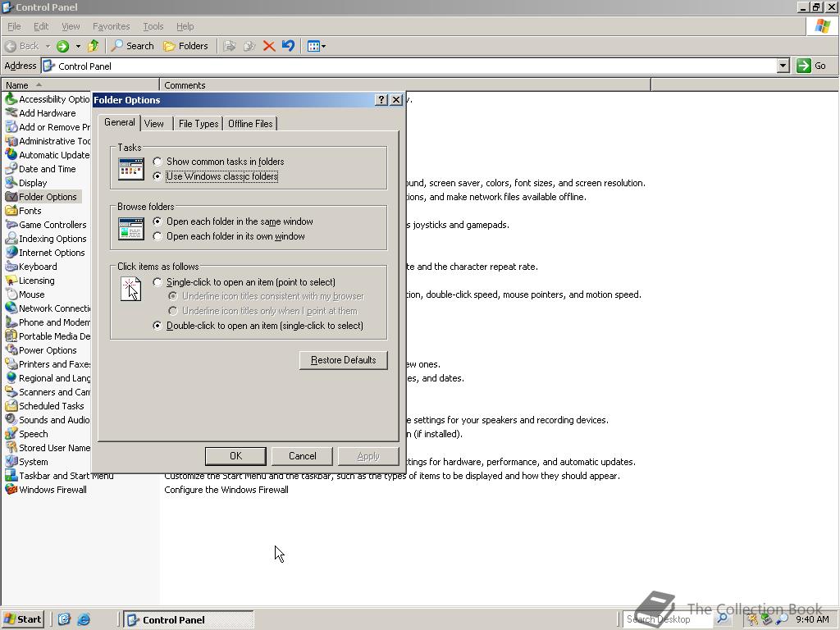Open the File menu
The width and height of the screenshot is (840, 630).
pyautogui.click(x=14, y=26)
